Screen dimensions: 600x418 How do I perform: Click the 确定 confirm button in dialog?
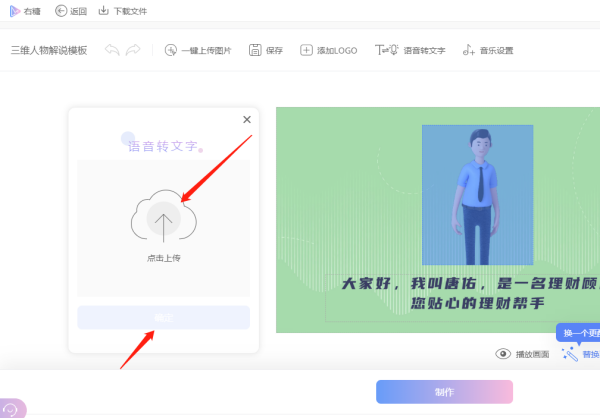(x=164, y=317)
